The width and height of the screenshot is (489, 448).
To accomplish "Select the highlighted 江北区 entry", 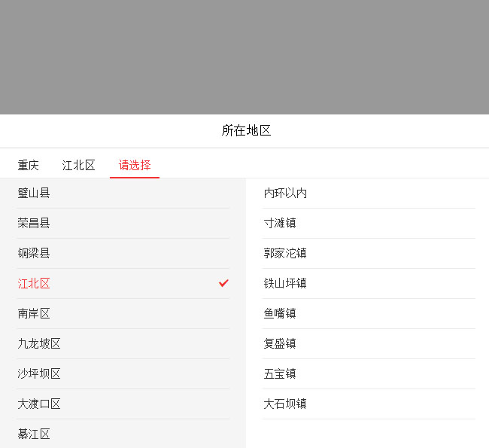I will click(35, 283).
